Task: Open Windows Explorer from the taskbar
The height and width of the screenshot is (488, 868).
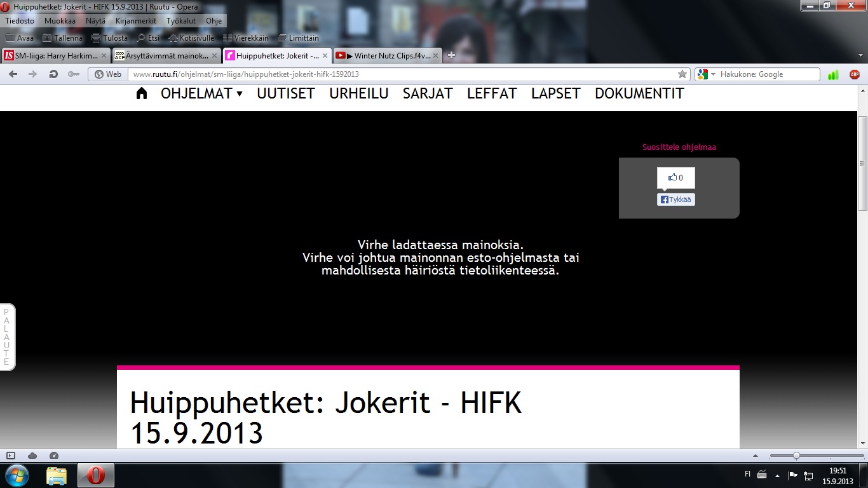Action: click(x=57, y=475)
